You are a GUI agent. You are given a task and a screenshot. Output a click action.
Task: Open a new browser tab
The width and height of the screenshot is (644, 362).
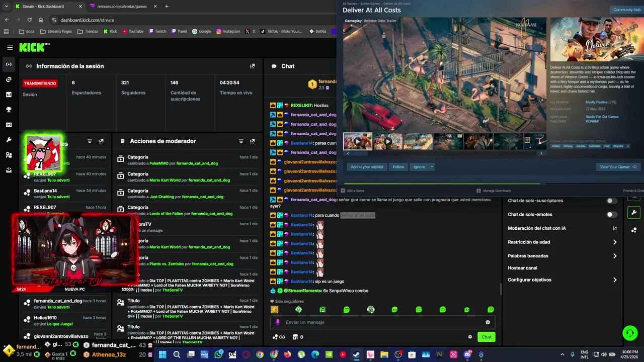click(167, 7)
